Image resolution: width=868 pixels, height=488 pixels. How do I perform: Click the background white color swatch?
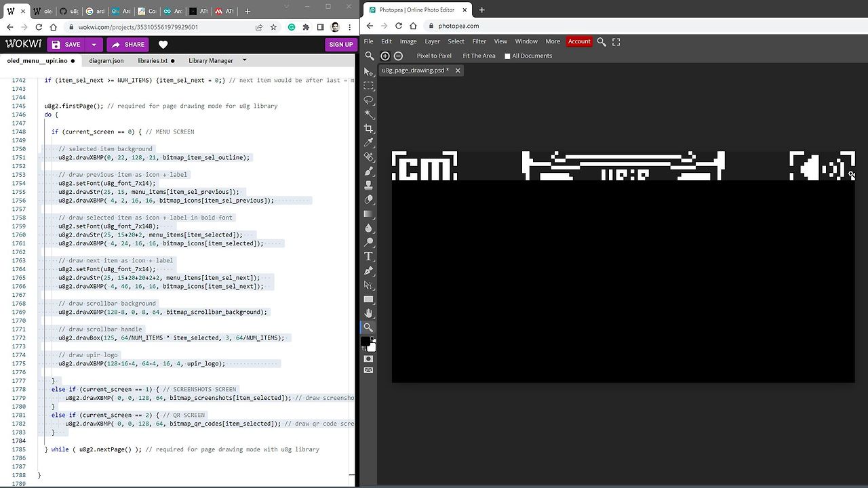(x=372, y=348)
